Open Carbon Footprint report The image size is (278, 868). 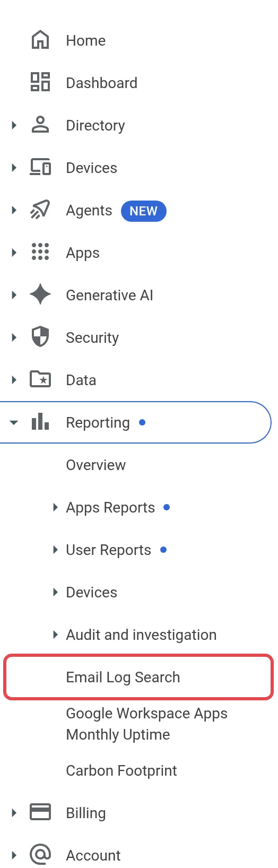coord(121,771)
